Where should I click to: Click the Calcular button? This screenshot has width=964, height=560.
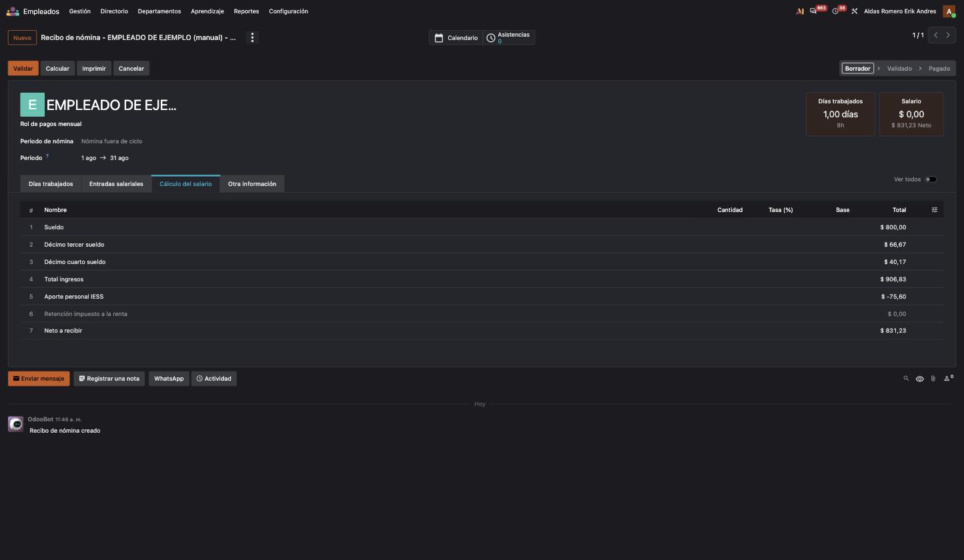(57, 69)
